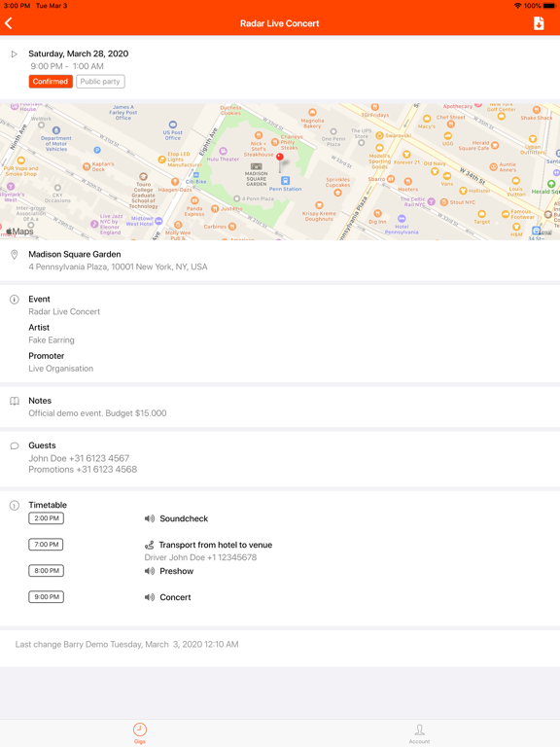Image resolution: width=560 pixels, height=747 pixels.
Task: Tap the Magnolia Bakery map marker
Action: (312, 113)
